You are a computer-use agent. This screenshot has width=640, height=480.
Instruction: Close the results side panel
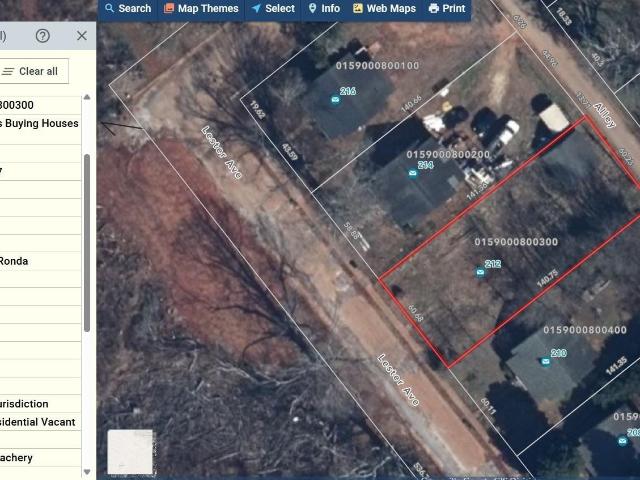(x=82, y=36)
